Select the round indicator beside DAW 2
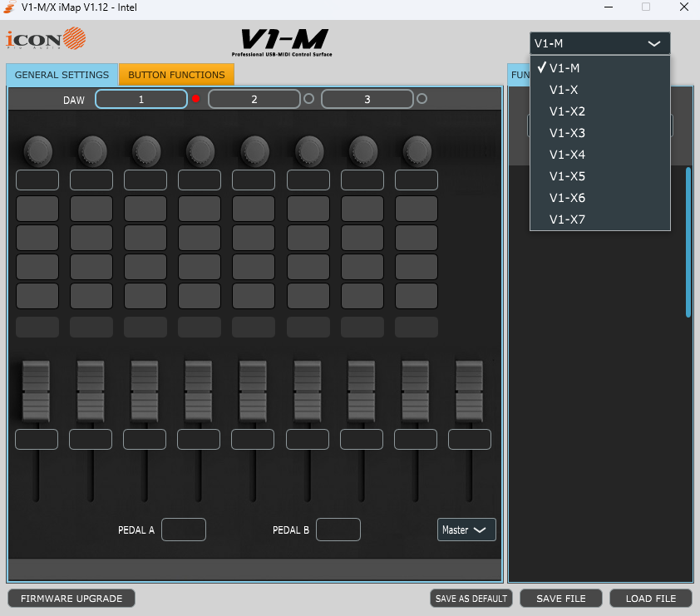The height and width of the screenshot is (616, 700). click(x=309, y=99)
